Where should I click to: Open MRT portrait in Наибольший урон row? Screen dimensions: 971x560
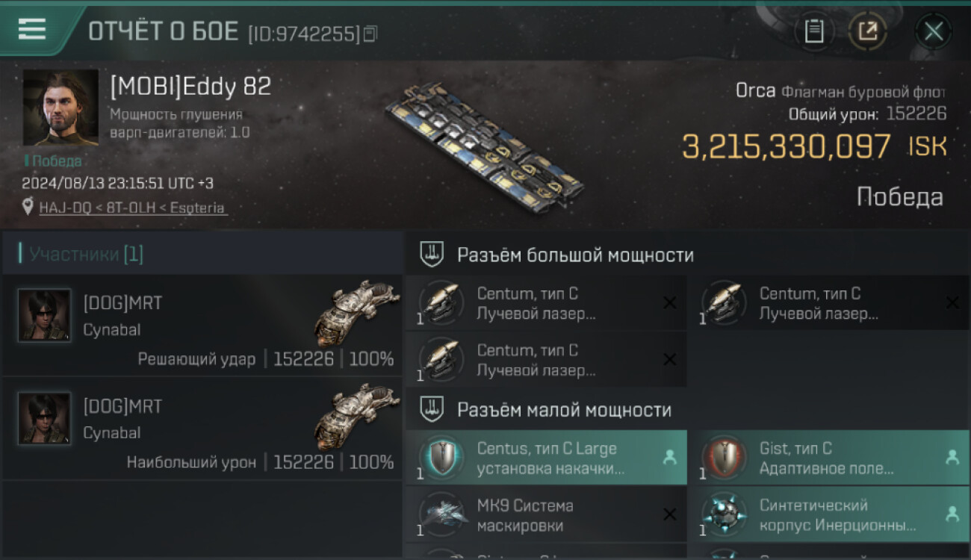pos(45,418)
